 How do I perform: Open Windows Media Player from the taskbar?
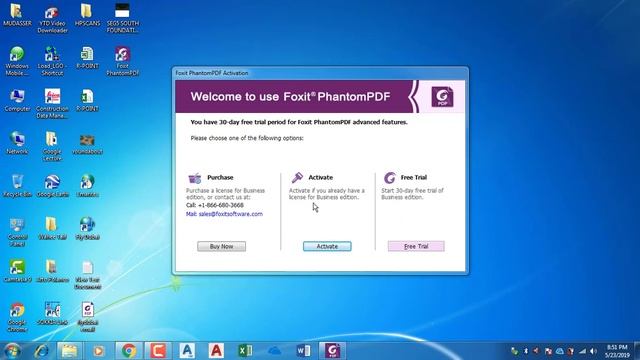pos(98,351)
